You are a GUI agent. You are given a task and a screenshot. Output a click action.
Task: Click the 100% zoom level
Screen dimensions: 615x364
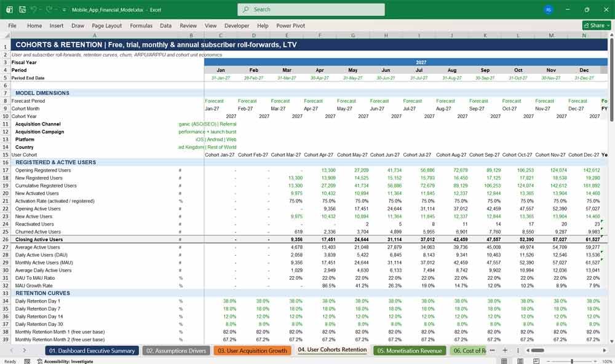[607, 361]
